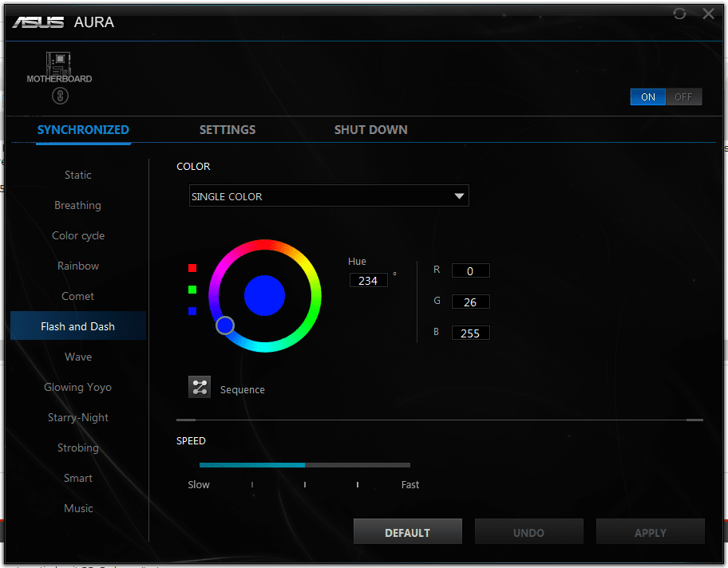Switch to the SETTINGS tab
The height and width of the screenshot is (568, 728).
click(227, 130)
